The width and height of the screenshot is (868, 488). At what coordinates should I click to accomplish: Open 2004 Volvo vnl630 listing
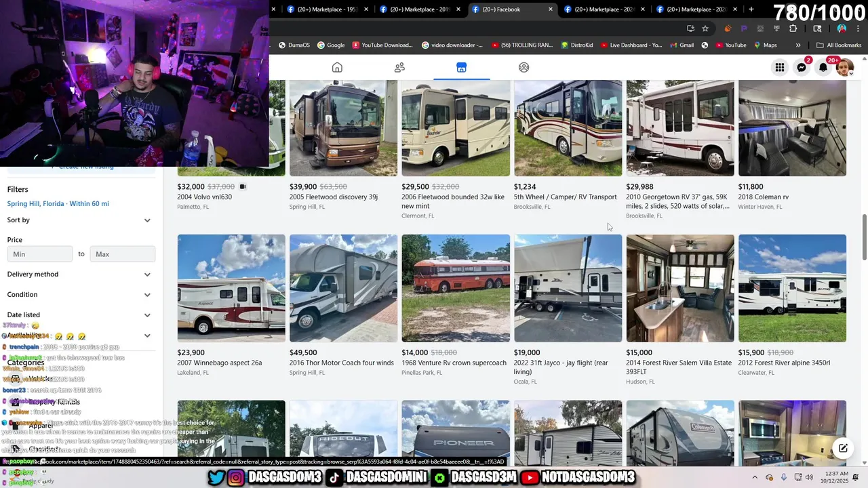(204, 197)
